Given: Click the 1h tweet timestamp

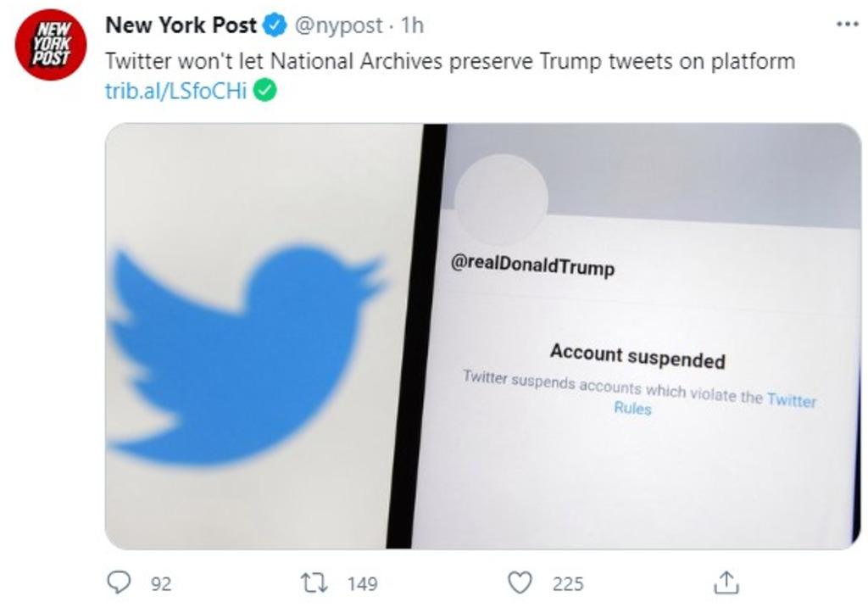Looking at the screenshot, I should [x=411, y=26].
